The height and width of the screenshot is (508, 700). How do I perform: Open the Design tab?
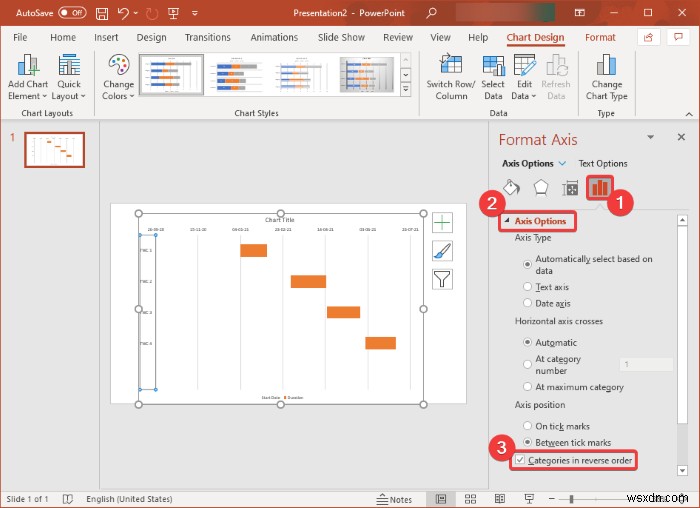pyautogui.click(x=151, y=37)
